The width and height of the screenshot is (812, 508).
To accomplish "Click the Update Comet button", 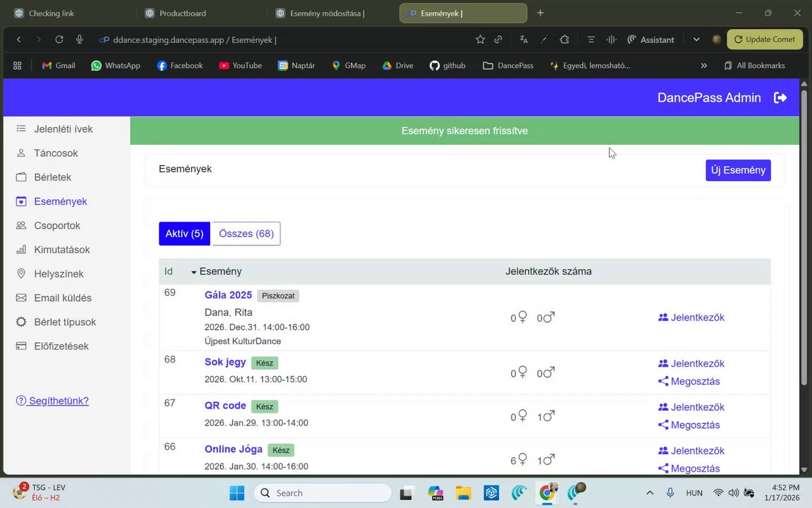I will coord(764,39).
